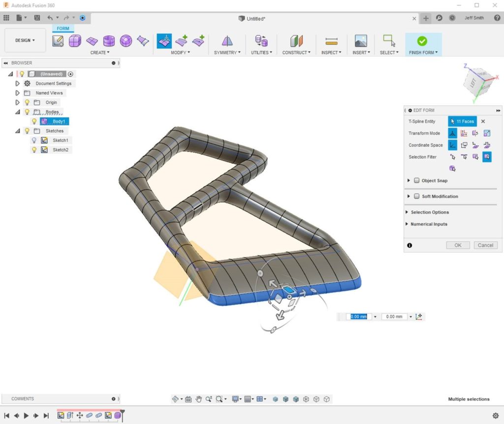Open the Inspect measure tool
The width and height of the screenshot is (504, 424).
click(331, 41)
